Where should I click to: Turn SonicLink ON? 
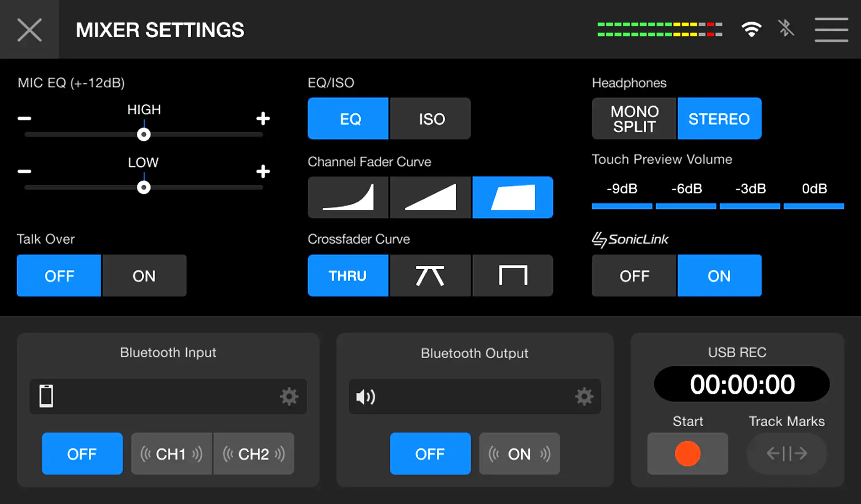(x=719, y=276)
